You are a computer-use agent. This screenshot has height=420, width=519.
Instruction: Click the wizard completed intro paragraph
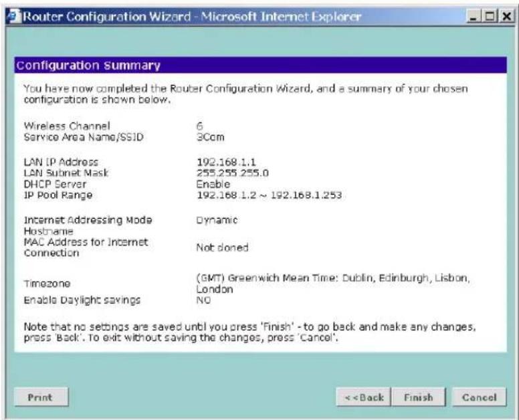[x=245, y=94]
